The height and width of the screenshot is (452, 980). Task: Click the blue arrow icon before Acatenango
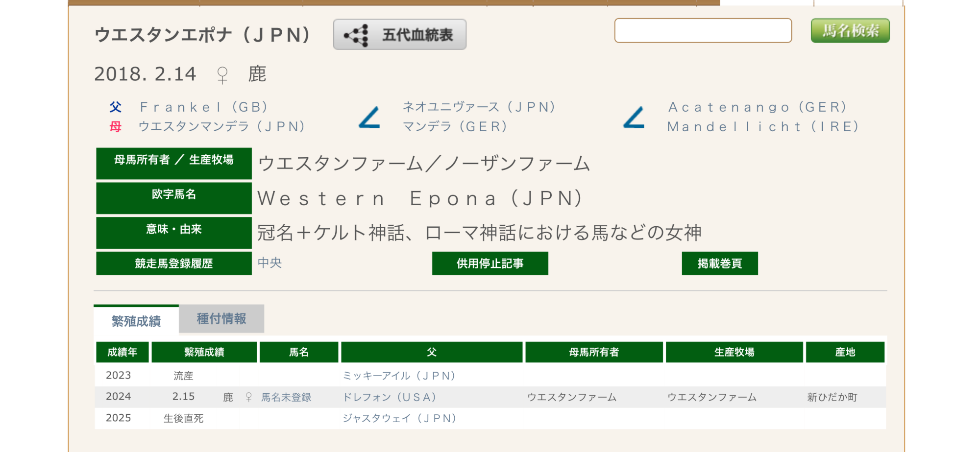[634, 118]
